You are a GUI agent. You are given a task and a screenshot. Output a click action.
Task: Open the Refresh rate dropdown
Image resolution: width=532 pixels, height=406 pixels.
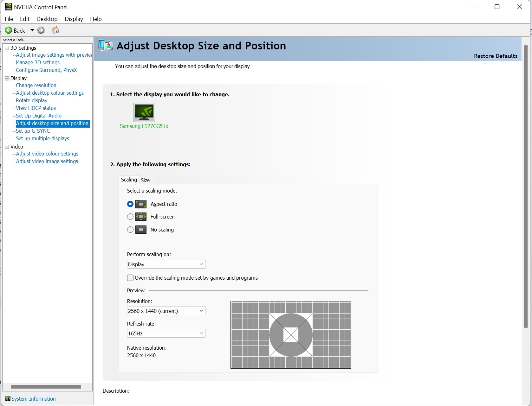pyautogui.click(x=166, y=333)
